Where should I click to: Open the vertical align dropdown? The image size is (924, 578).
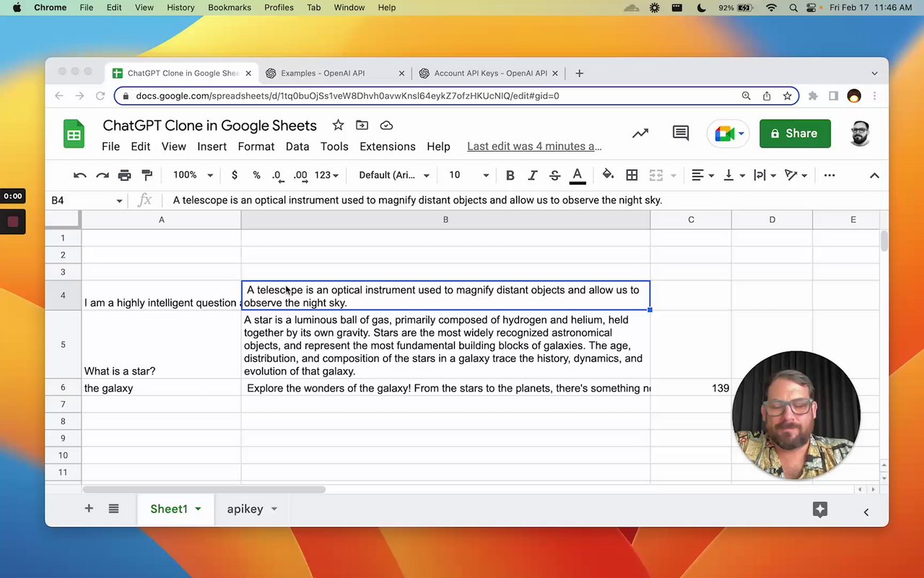[x=733, y=175]
